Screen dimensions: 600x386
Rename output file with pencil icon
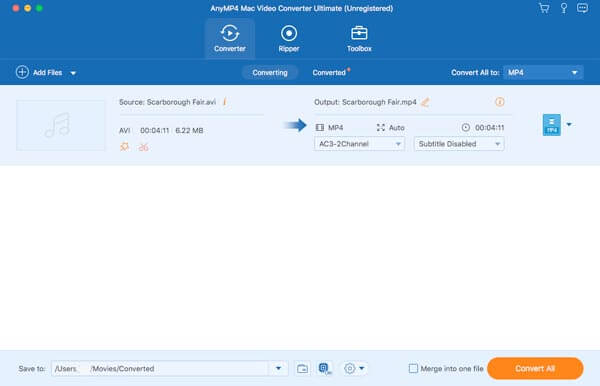[x=425, y=102]
